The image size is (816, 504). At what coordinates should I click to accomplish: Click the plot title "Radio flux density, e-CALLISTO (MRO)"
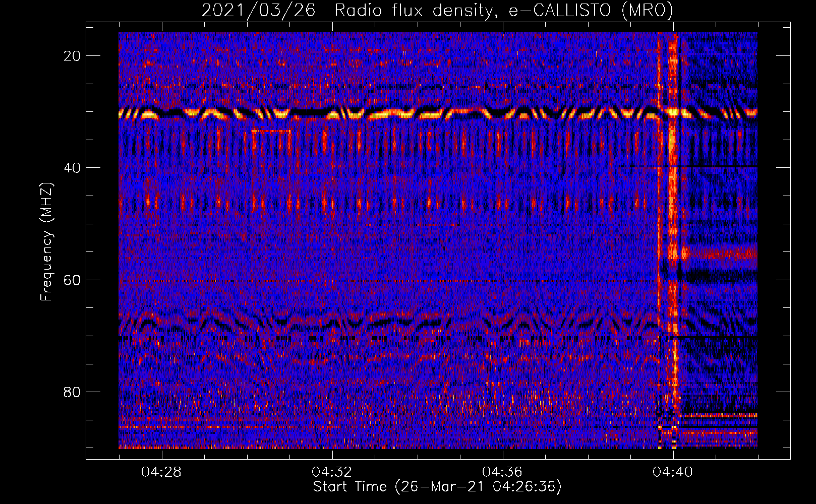pyautogui.click(x=504, y=11)
